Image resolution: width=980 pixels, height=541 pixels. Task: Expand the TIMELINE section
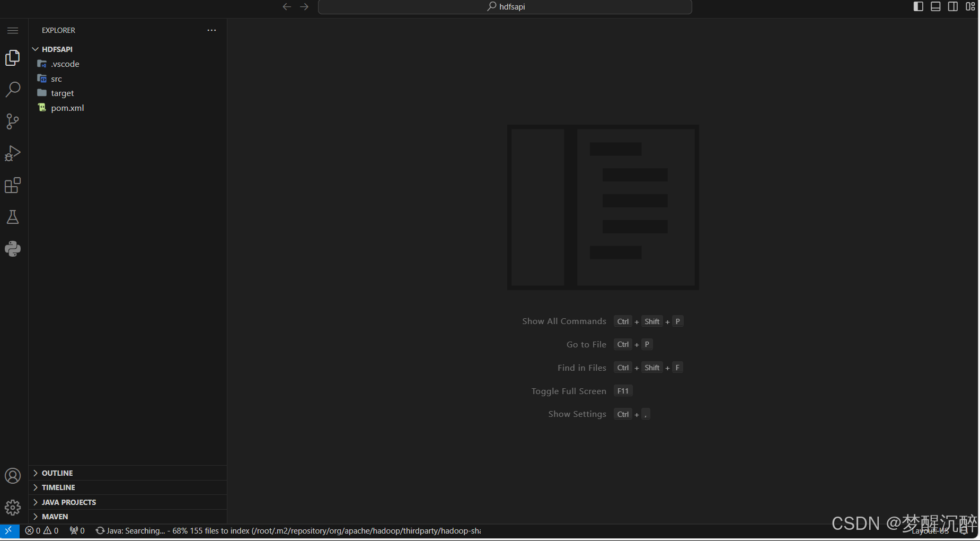tap(128, 487)
